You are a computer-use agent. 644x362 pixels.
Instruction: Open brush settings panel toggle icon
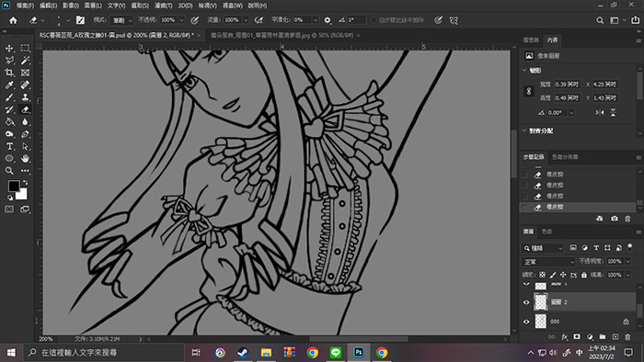pyautogui.click(x=81, y=20)
